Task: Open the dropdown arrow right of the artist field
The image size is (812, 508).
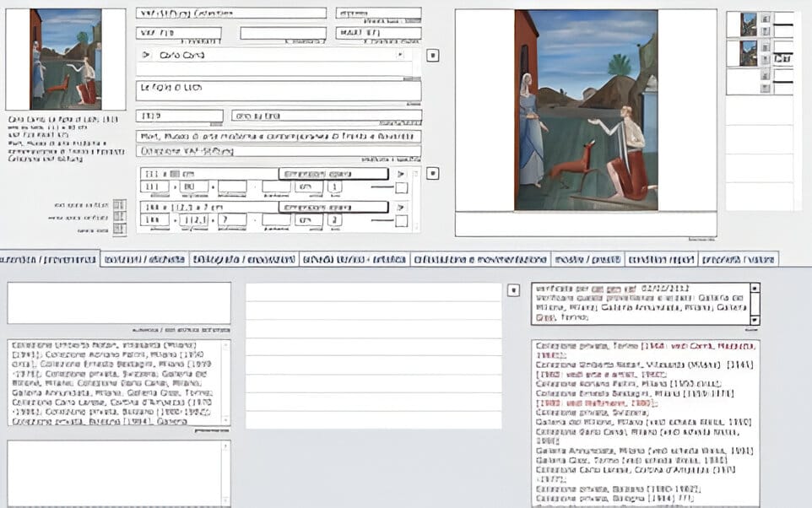Action: click(x=401, y=55)
